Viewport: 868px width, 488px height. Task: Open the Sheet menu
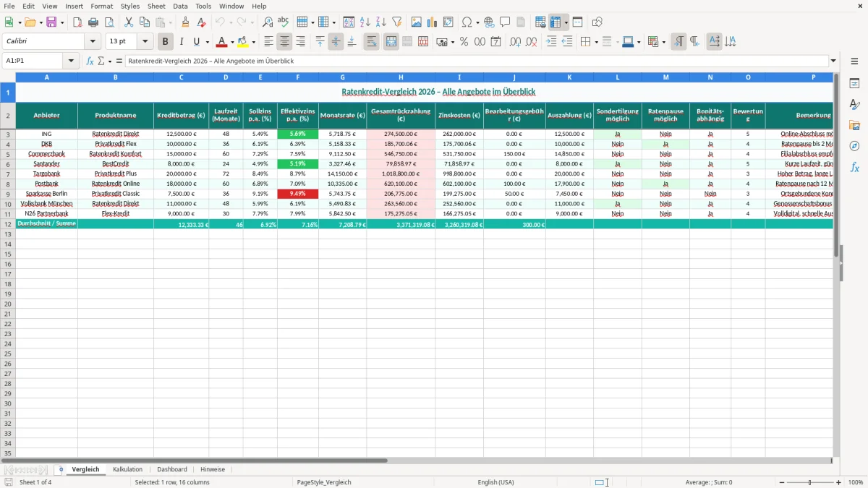(x=156, y=6)
